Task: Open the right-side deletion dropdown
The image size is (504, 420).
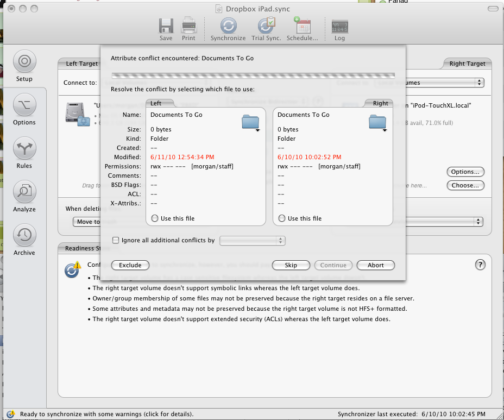Action: (x=445, y=222)
